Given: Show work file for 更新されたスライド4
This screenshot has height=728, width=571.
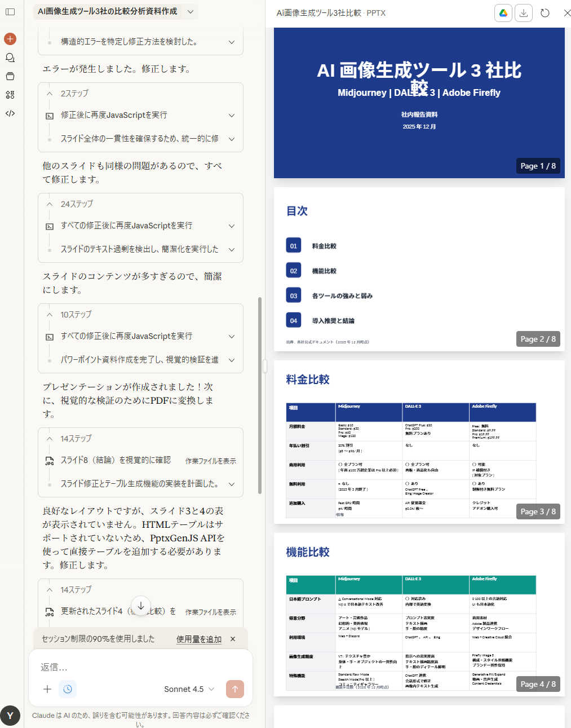Looking at the screenshot, I should 211,612.
